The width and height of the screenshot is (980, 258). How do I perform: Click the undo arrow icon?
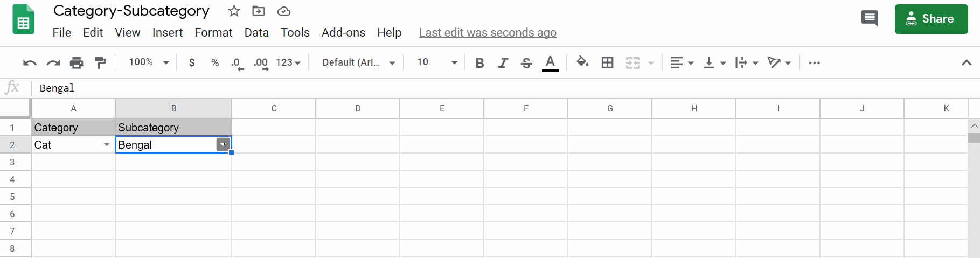(30, 63)
